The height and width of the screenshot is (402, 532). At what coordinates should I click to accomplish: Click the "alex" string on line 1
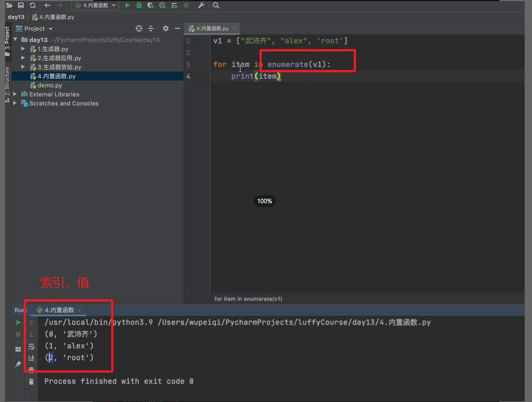294,41
